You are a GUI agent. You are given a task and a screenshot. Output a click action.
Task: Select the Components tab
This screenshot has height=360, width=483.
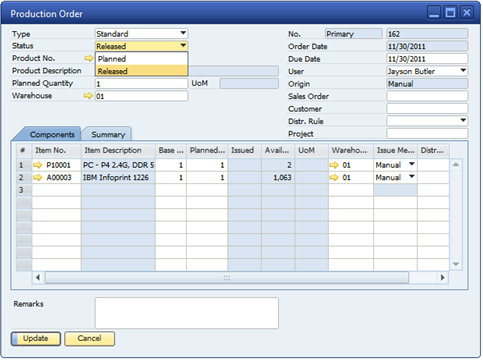[x=52, y=134]
